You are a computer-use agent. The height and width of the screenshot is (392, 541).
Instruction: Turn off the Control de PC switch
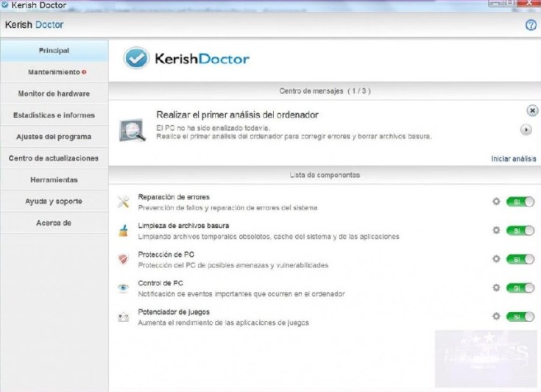(x=520, y=288)
